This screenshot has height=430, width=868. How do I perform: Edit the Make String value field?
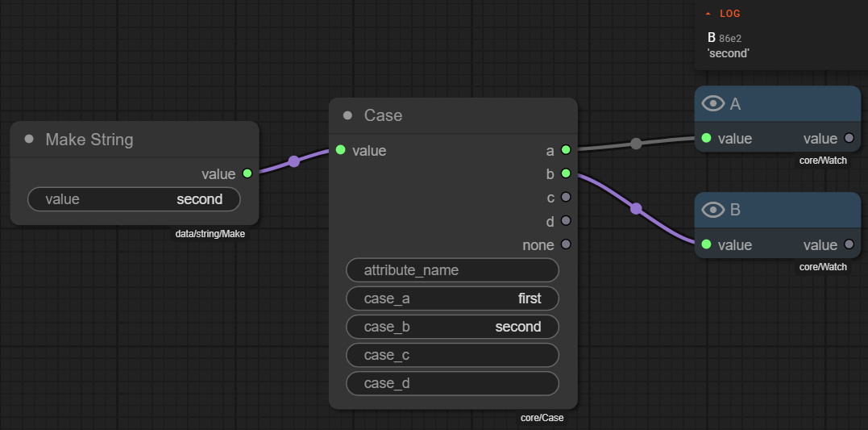(x=134, y=199)
